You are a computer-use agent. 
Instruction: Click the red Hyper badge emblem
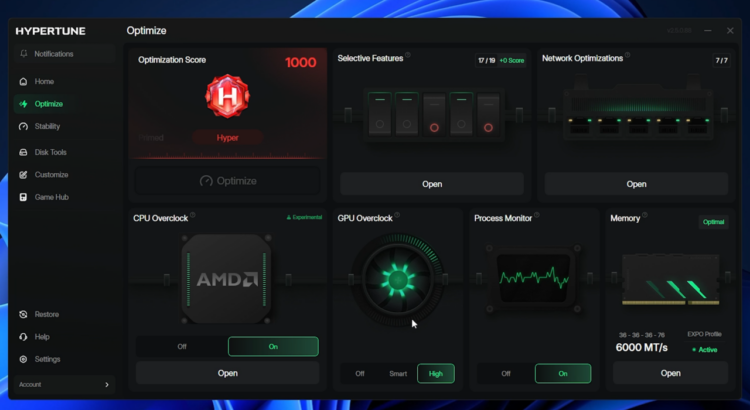(x=227, y=96)
